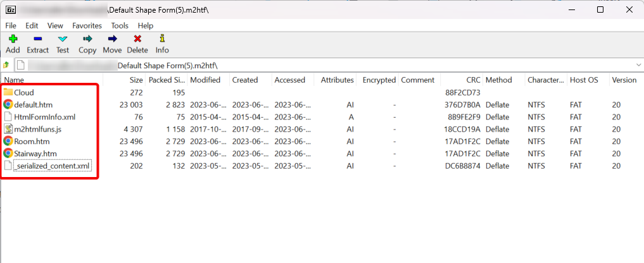Select the Stairway.htm Chrome icon
This screenshot has width=644, height=263.
pos(8,154)
